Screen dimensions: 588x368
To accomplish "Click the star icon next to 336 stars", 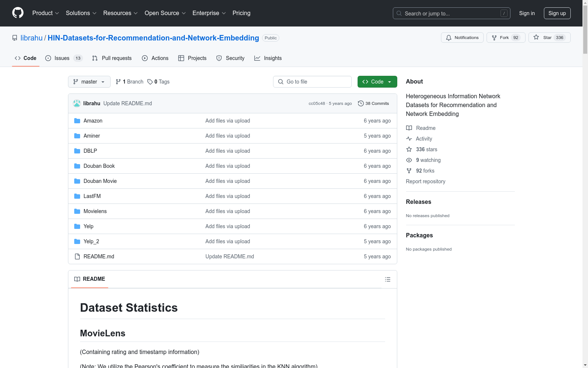I will point(409,149).
